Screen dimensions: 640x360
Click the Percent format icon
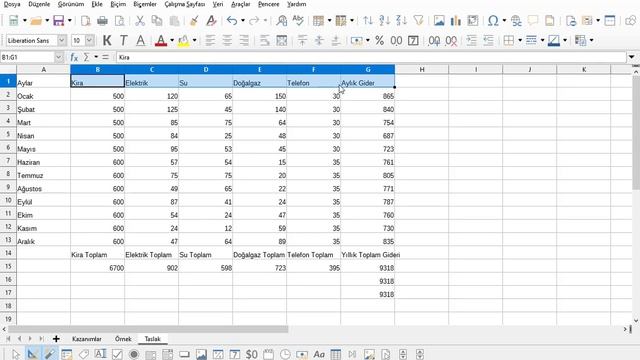coord(380,40)
